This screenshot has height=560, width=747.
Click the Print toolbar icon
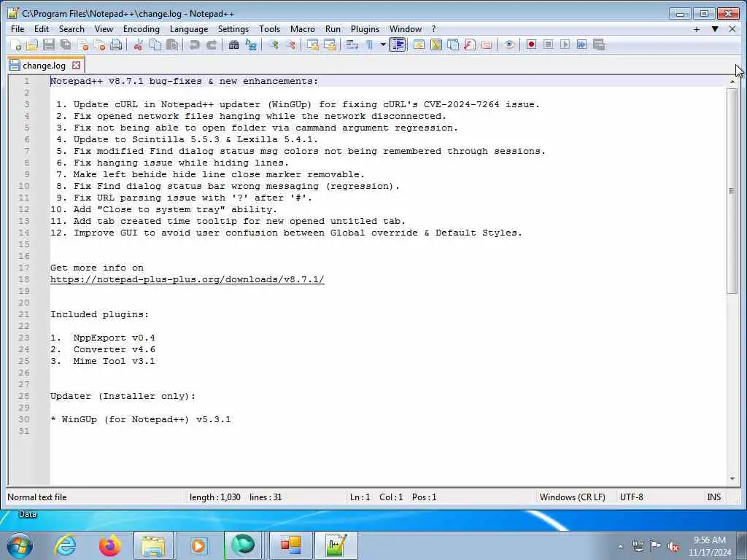[x=116, y=44]
